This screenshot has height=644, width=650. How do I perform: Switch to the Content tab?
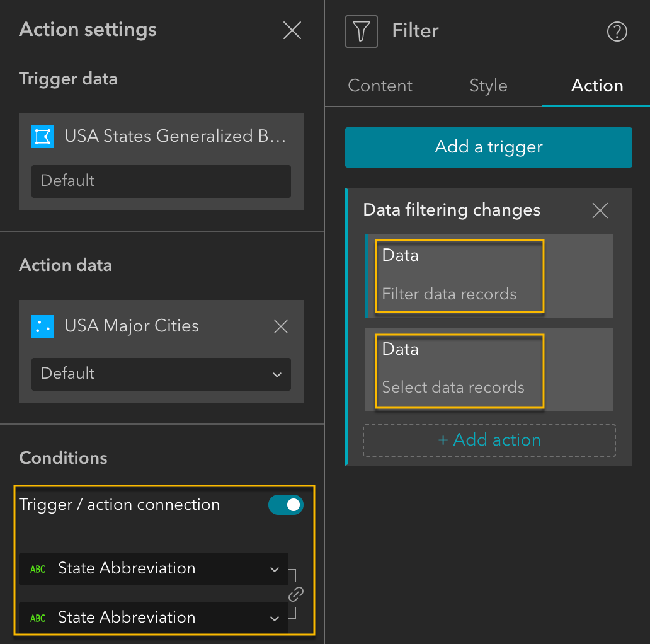[x=380, y=86]
